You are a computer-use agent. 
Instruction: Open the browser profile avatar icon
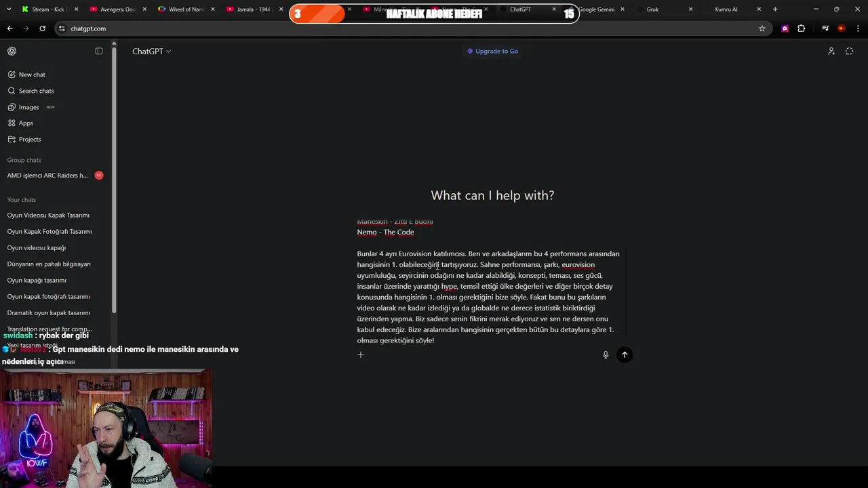point(842,28)
